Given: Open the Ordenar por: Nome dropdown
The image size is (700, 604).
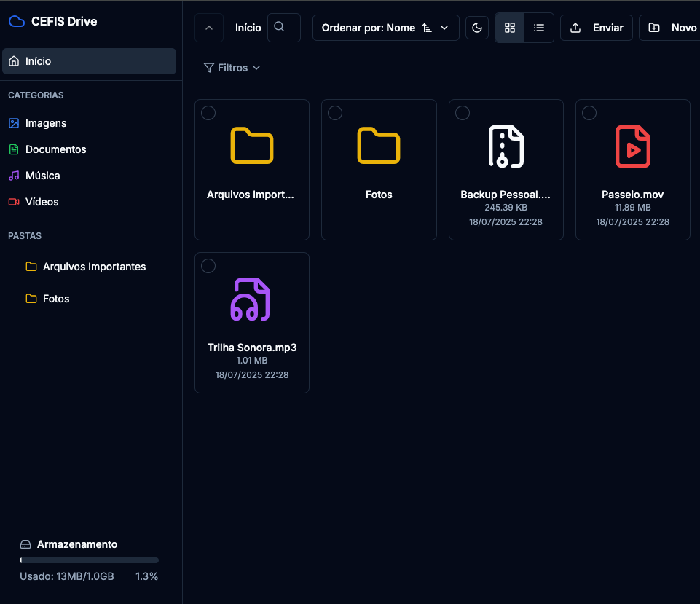Looking at the screenshot, I should pos(385,28).
